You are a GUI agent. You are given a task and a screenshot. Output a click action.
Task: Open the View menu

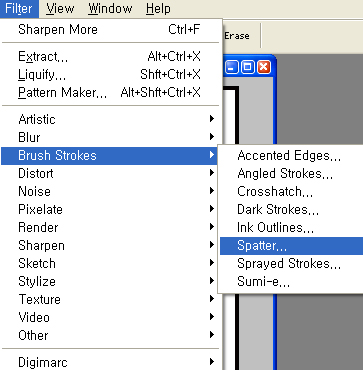[x=62, y=9]
